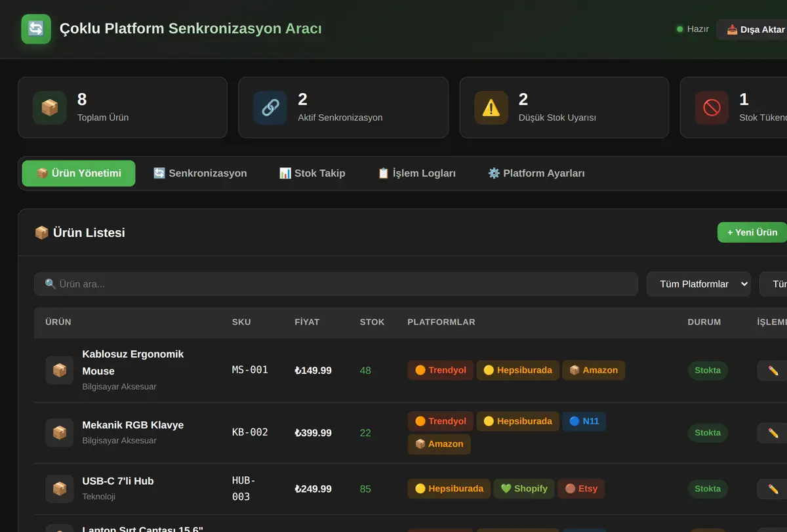This screenshot has width=787, height=532.
Task: Click Amazon tag in Mekanik RGB Klavye row
Action: [x=439, y=444]
